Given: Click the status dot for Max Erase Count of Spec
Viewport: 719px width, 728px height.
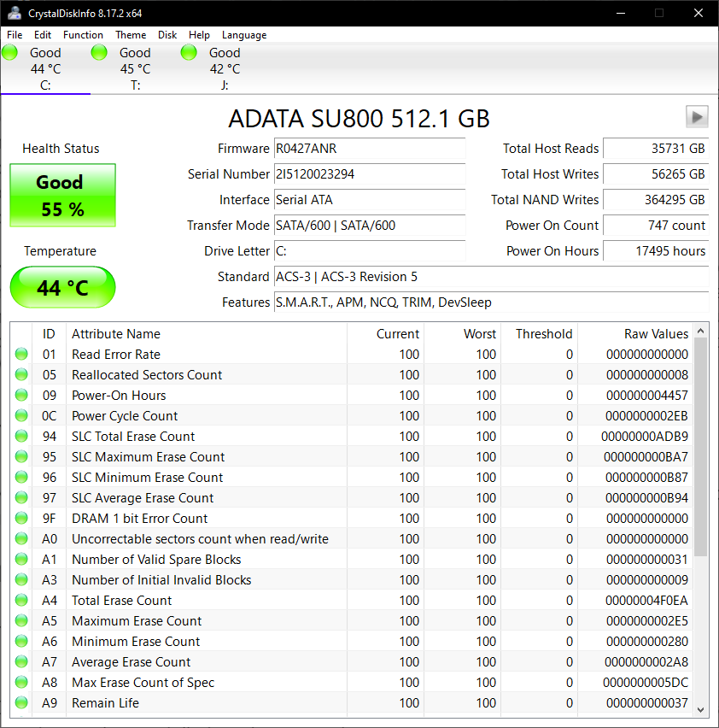Looking at the screenshot, I should pyautogui.click(x=21, y=682).
